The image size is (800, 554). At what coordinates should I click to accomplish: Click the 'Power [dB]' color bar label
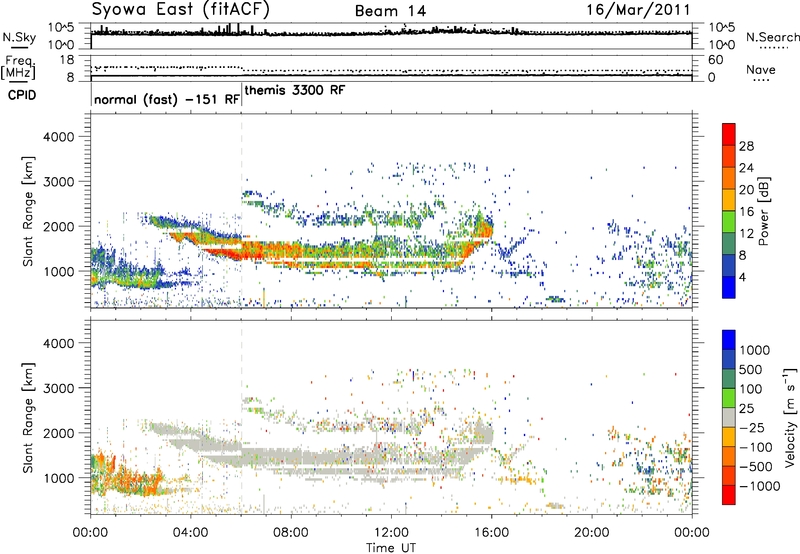click(x=764, y=211)
